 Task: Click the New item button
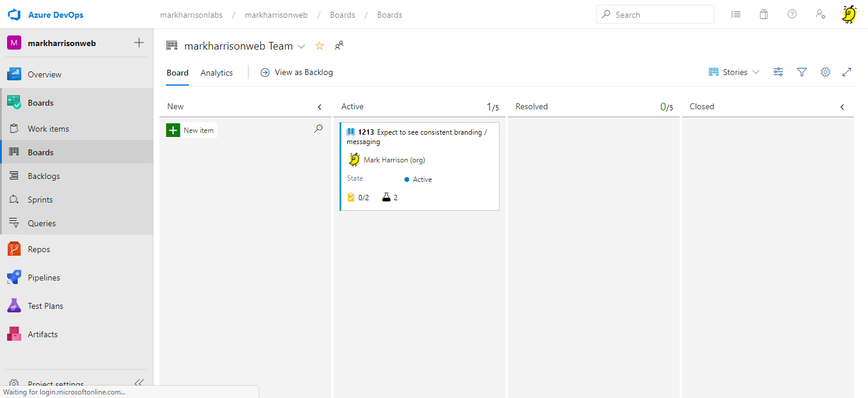pyautogui.click(x=192, y=130)
